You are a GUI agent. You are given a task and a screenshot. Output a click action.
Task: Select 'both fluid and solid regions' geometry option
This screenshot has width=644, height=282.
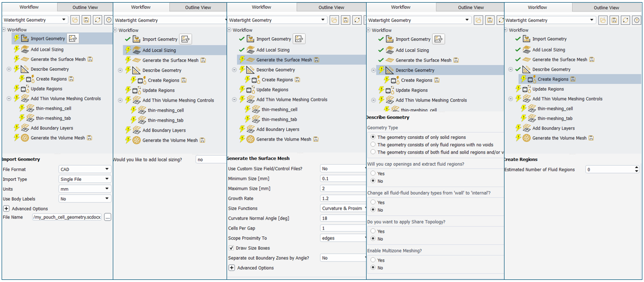coord(372,152)
